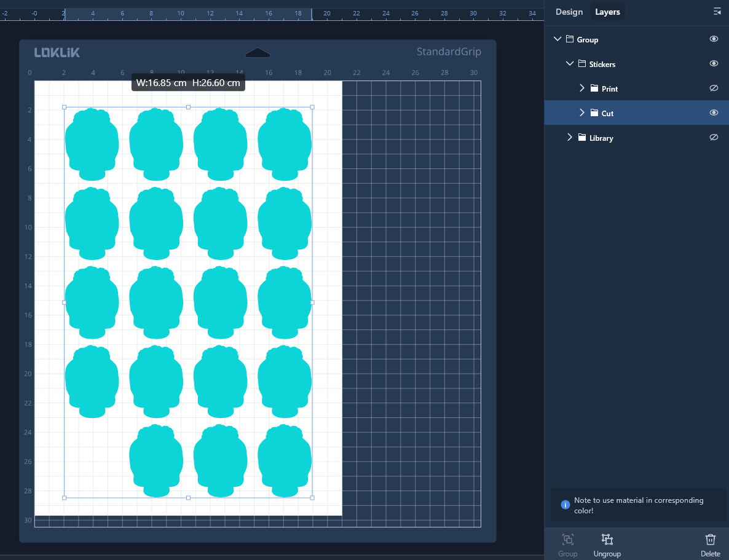The image size is (729, 560).
Task: Collapse the right side panel using top-right icon
Action: coord(717,12)
